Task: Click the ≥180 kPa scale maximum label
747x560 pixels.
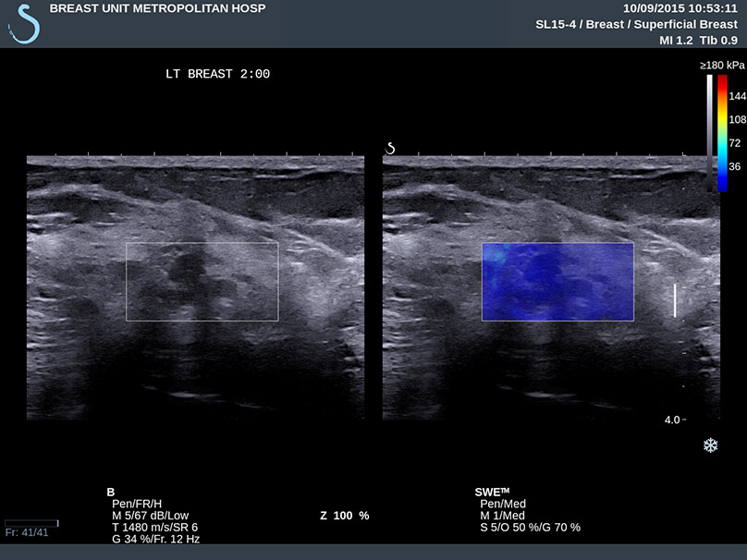Action: 722,66
